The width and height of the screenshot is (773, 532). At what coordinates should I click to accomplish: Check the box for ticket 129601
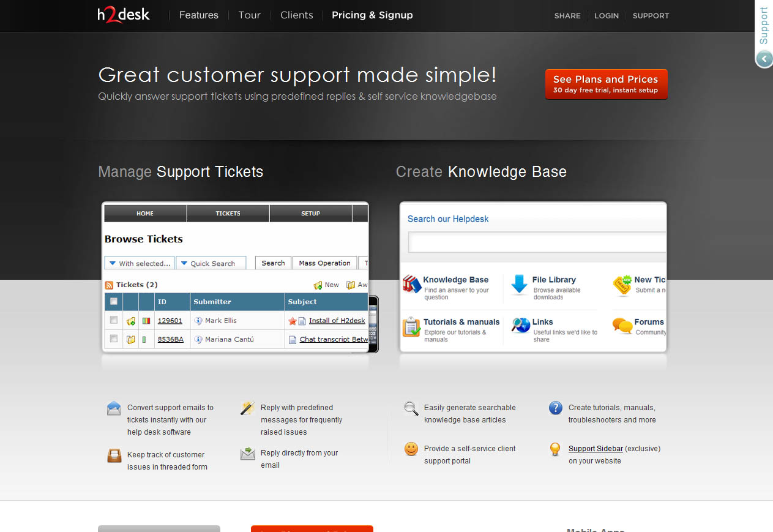pyautogui.click(x=113, y=320)
